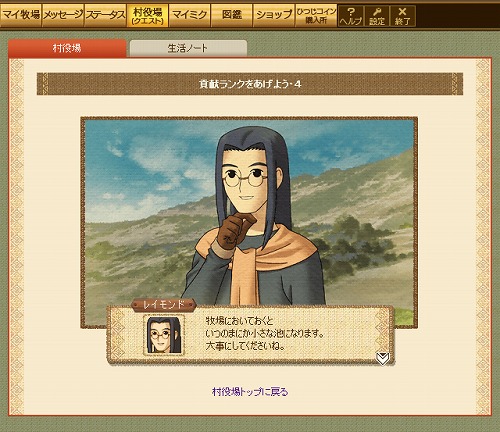Select the 村役場 (クエスト) menu button
500x432 pixels.
(x=147, y=15)
